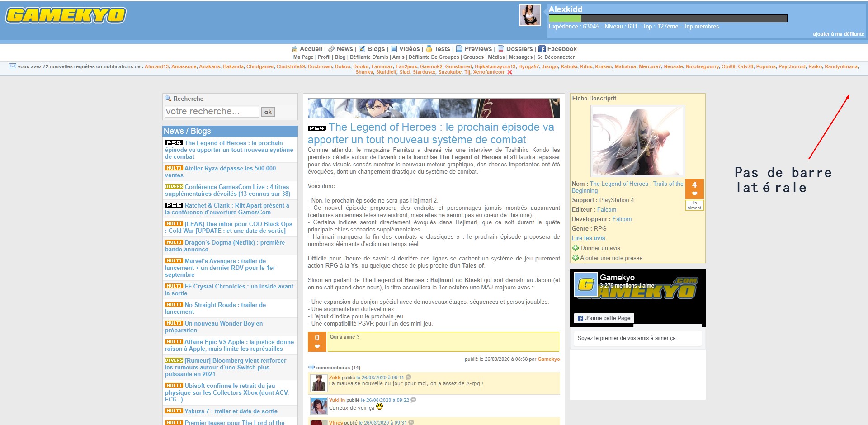Viewport: 868px width, 425px height.
Task: Click the Blogs icon in the nav bar
Action: (x=362, y=49)
